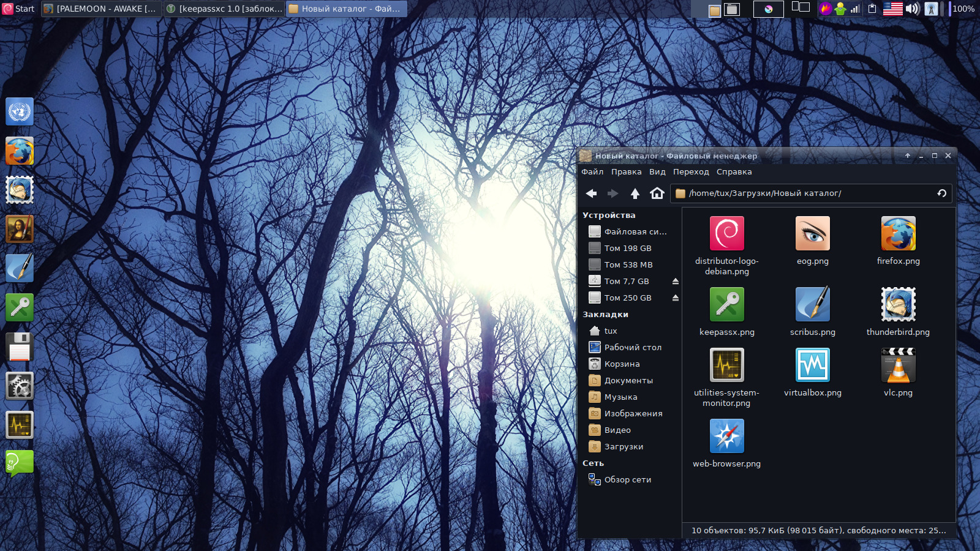Reload the folder with the refresh icon
Screen dimensions: 980x551
tap(941, 193)
